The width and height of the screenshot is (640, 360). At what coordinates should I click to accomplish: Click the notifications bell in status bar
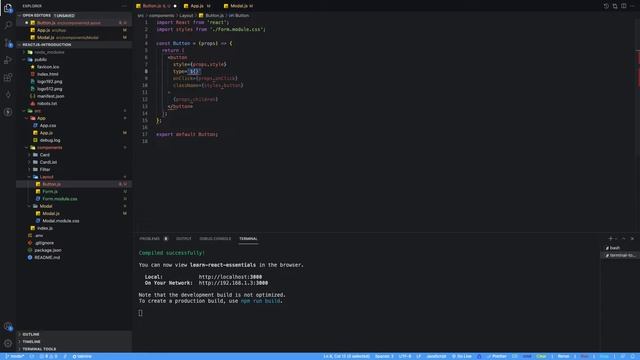633,356
